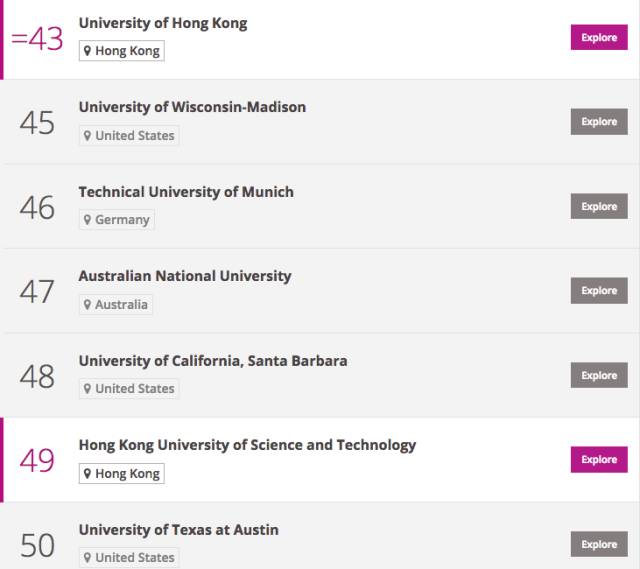The height and width of the screenshot is (569, 640).
Task: Explore the University of Texas at Austin
Action: click(x=599, y=544)
